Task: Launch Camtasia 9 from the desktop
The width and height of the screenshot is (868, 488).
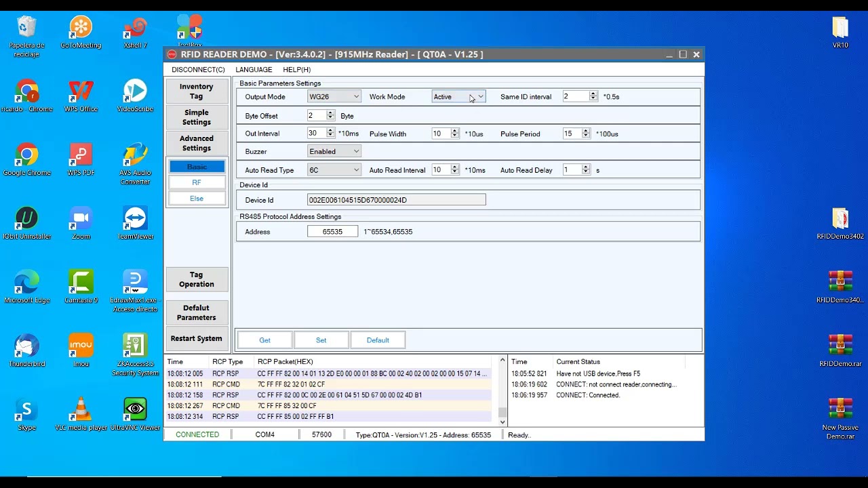Action: [x=81, y=287]
